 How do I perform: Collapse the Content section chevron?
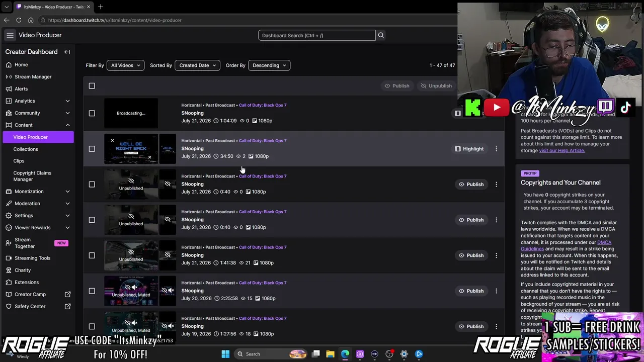click(67, 125)
